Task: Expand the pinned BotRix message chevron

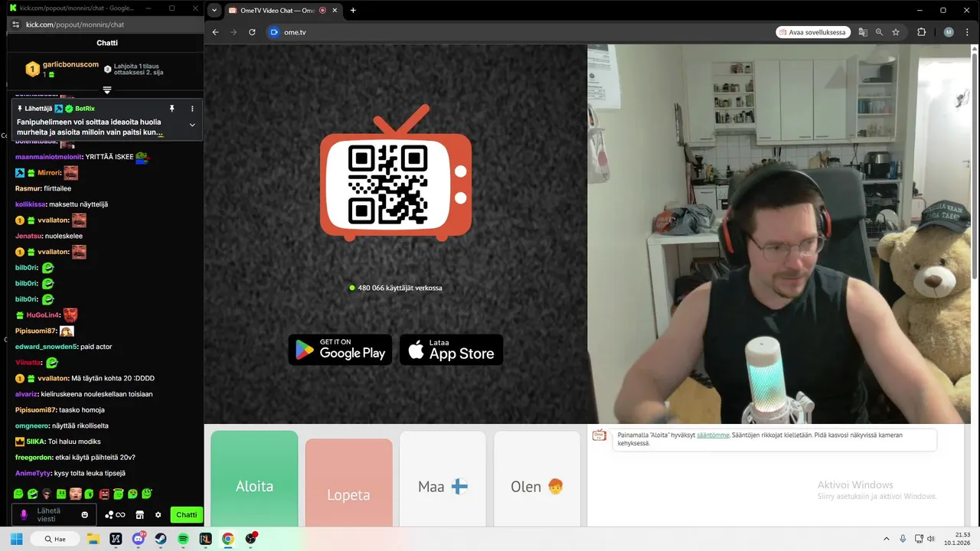Action: pyautogui.click(x=192, y=125)
